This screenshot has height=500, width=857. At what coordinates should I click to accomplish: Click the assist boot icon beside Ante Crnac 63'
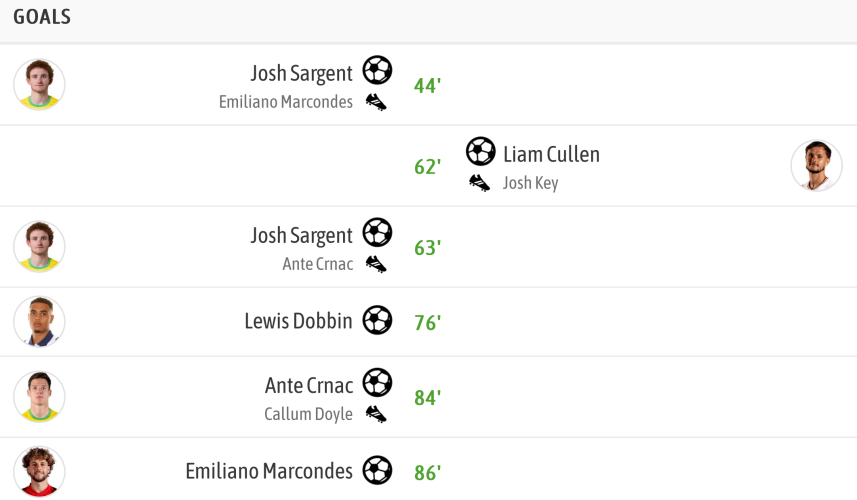[x=376, y=264]
